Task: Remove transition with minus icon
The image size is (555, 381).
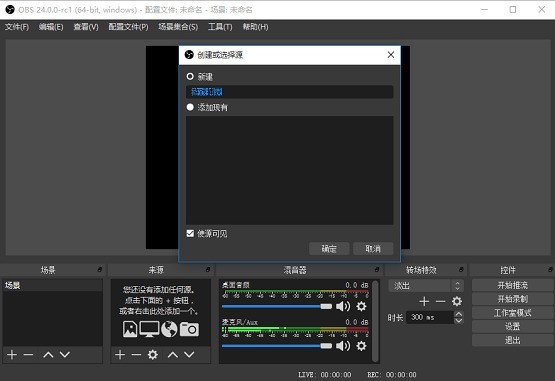Action: click(440, 301)
